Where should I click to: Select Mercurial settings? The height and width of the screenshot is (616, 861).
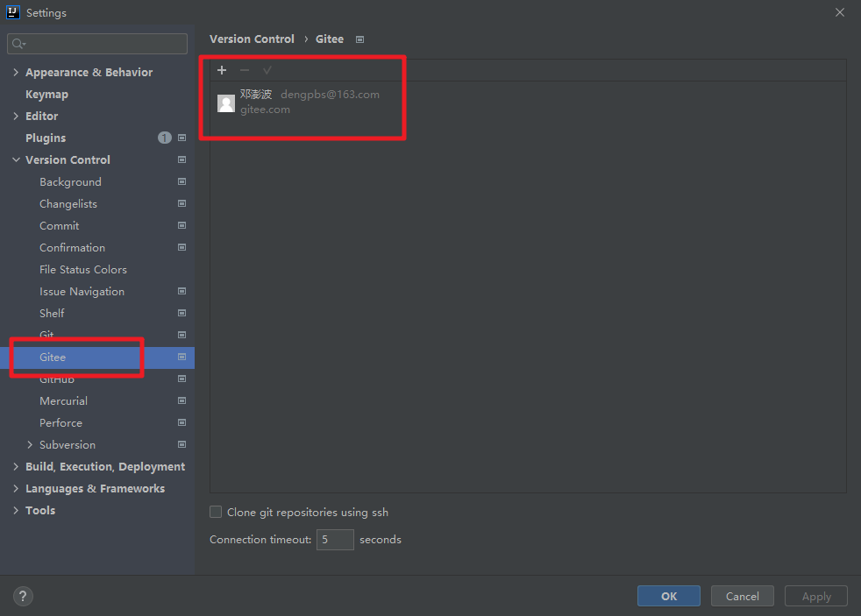pyautogui.click(x=63, y=401)
